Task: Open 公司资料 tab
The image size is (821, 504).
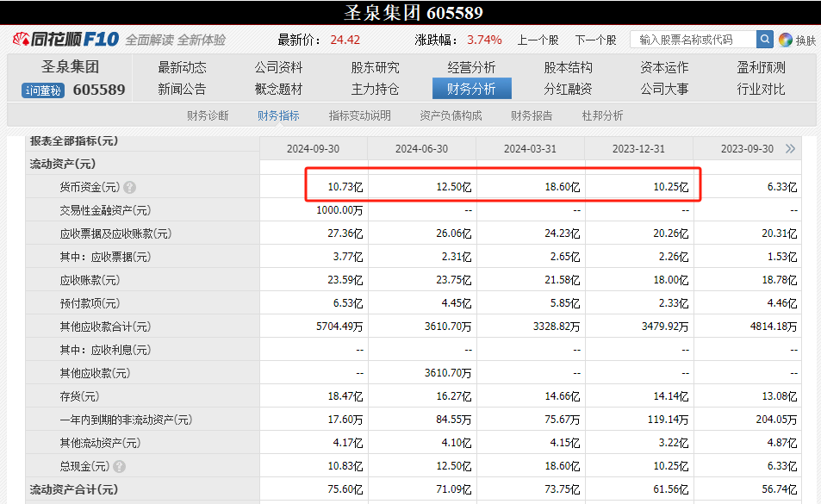Action: pos(278,67)
